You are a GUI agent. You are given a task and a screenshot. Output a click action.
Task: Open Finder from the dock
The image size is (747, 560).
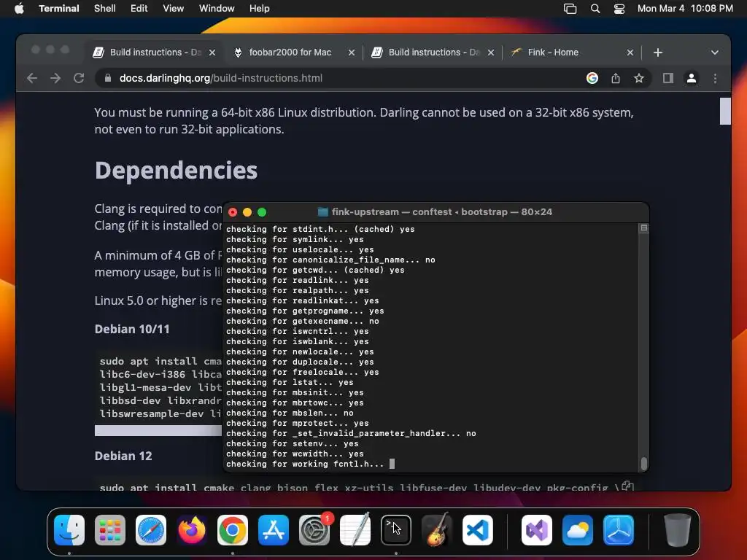(x=69, y=530)
